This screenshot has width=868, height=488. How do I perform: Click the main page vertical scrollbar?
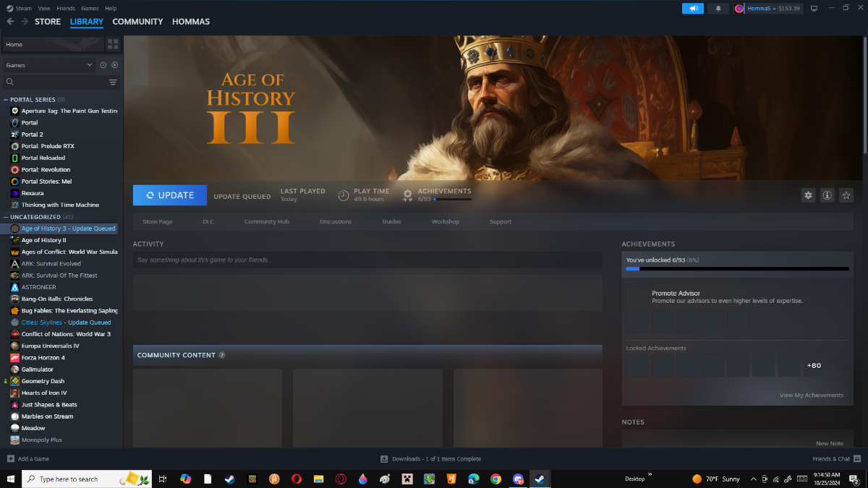[x=865, y=94]
